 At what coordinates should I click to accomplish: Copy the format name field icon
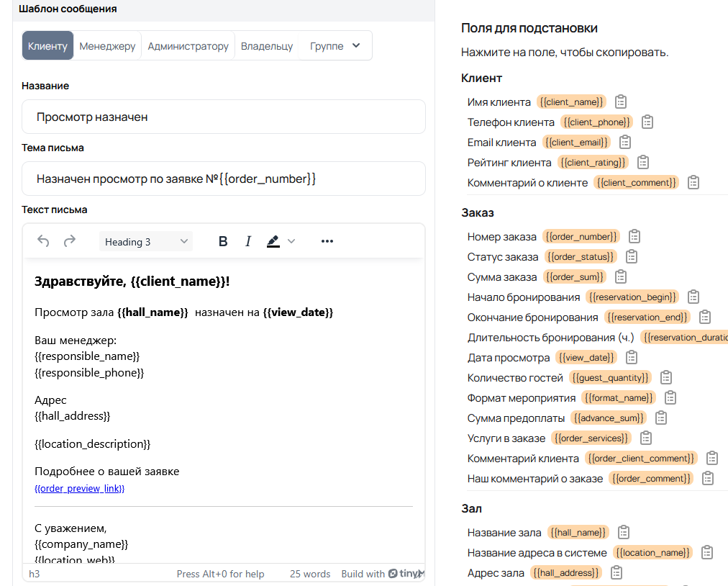(670, 398)
